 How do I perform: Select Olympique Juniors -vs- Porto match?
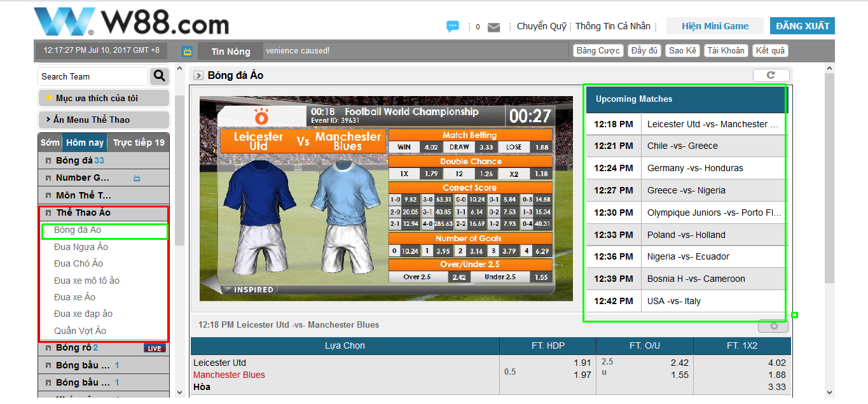pyautogui.click(x=685, y=212)
